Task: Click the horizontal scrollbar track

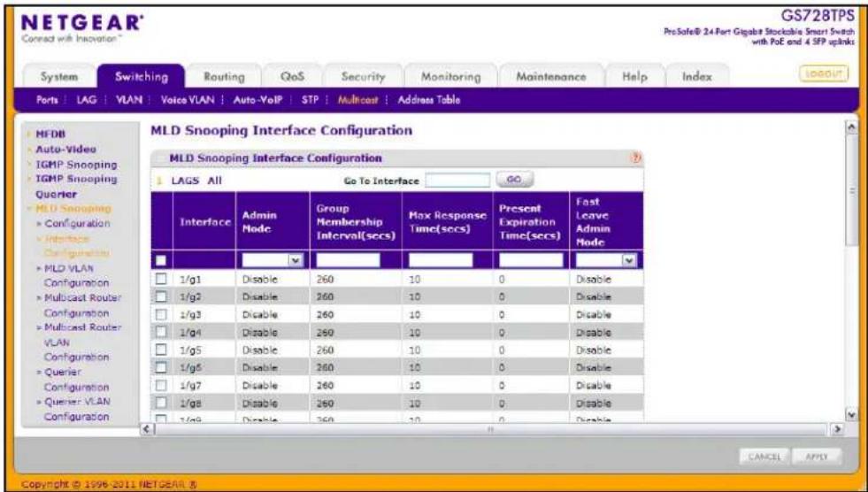Action: click(492, 429)
